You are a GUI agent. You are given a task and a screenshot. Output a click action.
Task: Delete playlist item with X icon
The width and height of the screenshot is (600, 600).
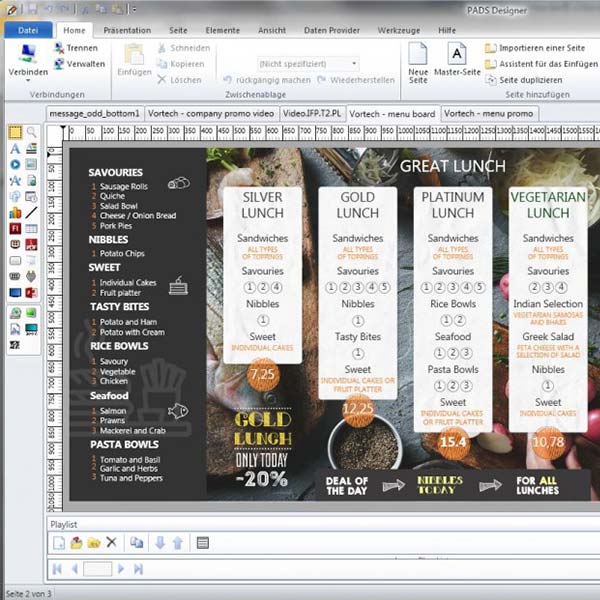(x=111, y=543)
